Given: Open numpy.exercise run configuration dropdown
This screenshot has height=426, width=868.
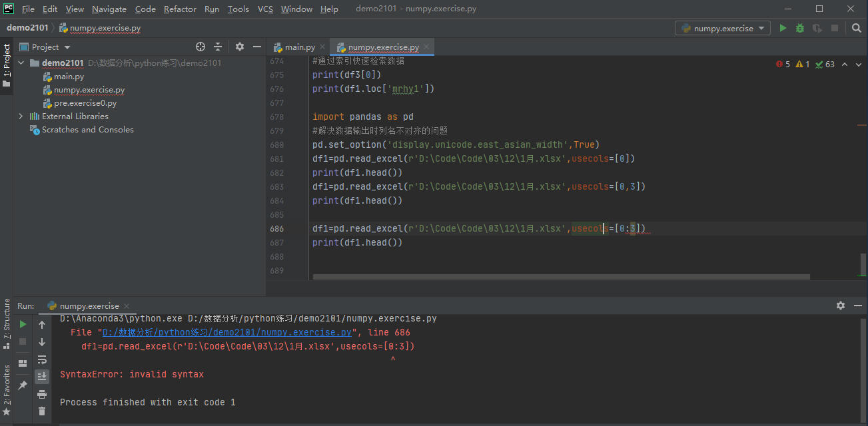Looking at the screenshot, I should [x=723, y=28].
